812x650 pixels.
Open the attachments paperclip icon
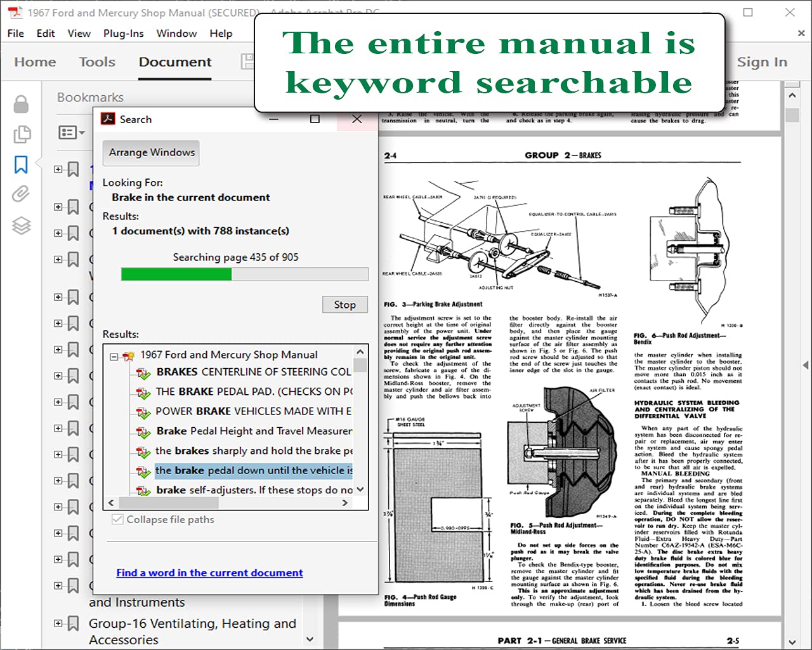21,194
